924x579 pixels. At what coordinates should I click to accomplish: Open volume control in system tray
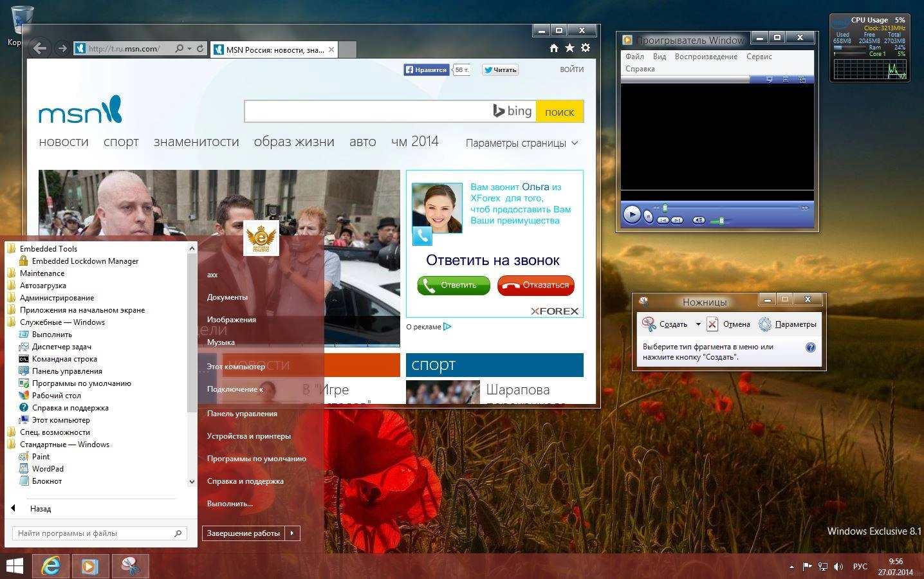838,567
